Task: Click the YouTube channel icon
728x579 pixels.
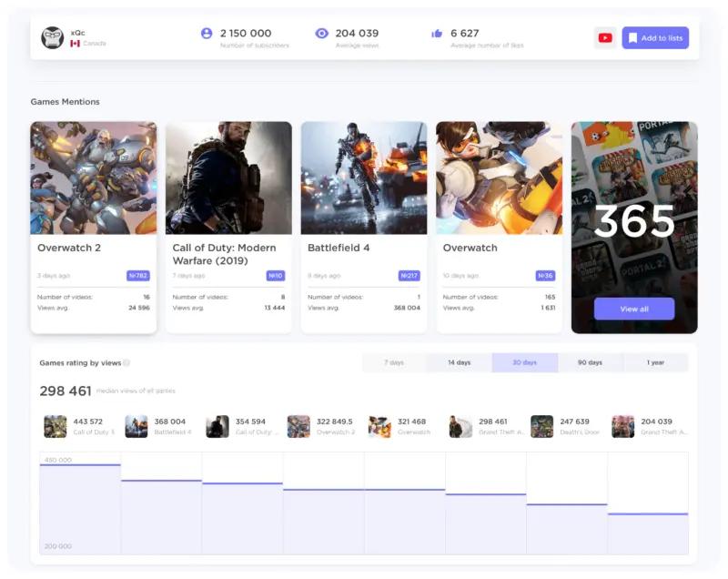Action: [x=605, y=38]
